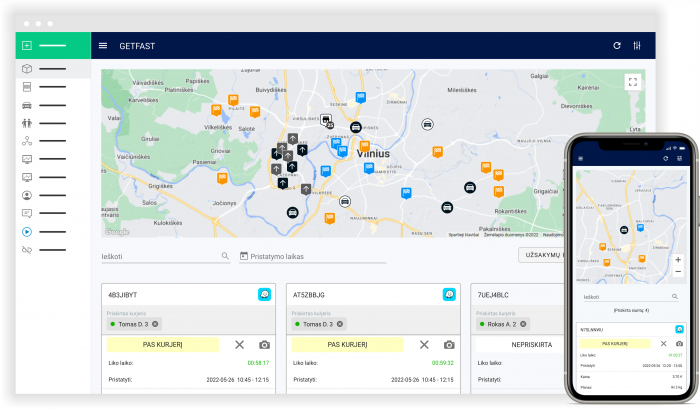The image size is (700, 409).
Task: Open the filter sliders icon on the phone app
Action: coord(679,159)
